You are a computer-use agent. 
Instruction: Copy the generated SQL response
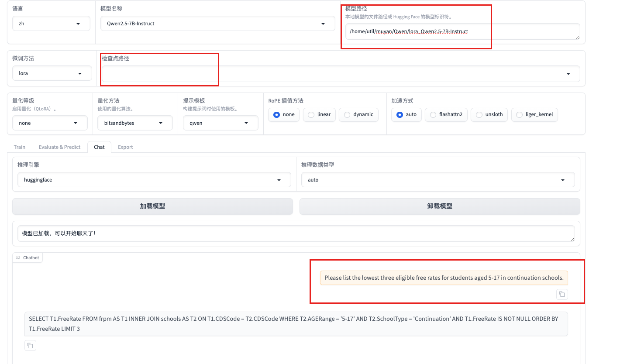tap(30, 346)
